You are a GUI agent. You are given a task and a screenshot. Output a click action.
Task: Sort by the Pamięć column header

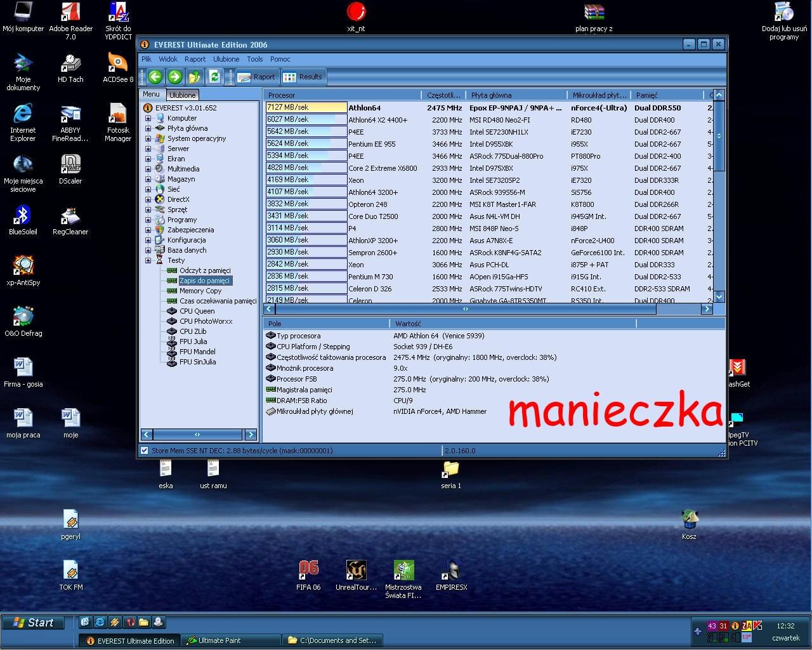(667, 95)
